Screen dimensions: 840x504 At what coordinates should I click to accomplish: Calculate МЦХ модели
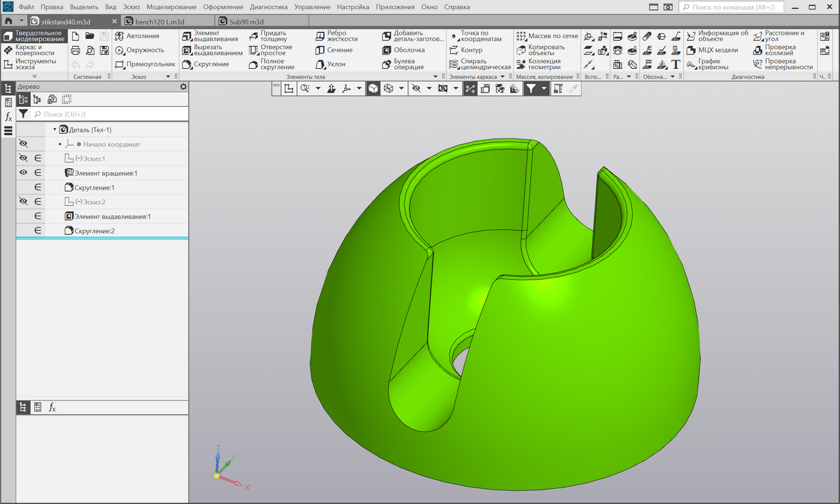(713, 50)
